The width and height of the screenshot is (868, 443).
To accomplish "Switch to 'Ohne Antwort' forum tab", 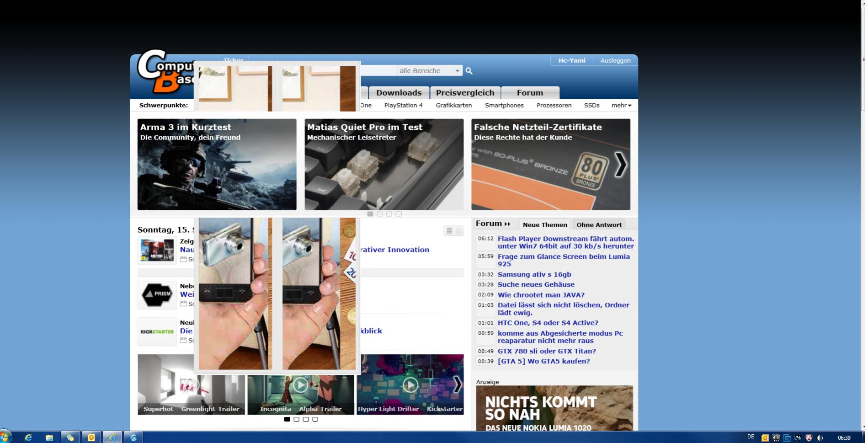I will [599, 224].
